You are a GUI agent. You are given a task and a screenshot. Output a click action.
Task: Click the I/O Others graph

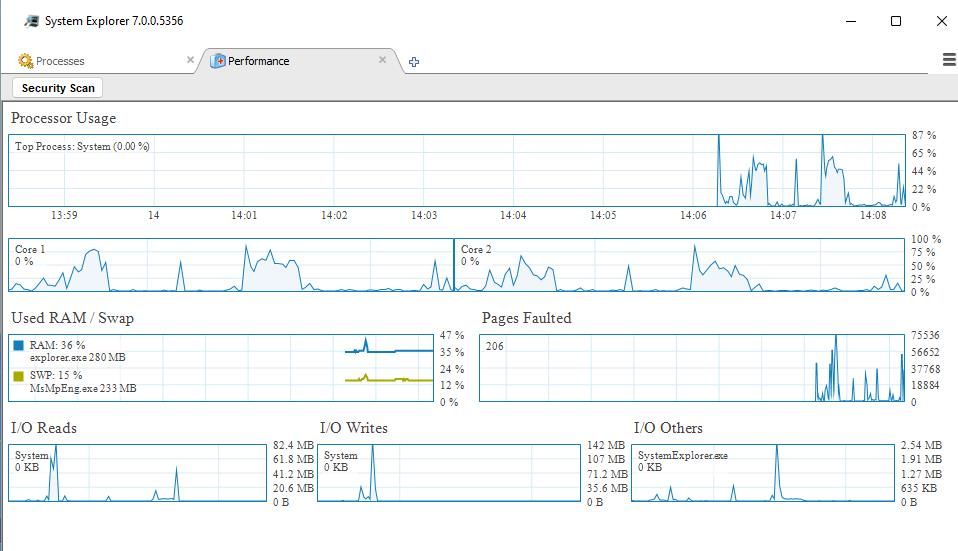coord(763,473)
